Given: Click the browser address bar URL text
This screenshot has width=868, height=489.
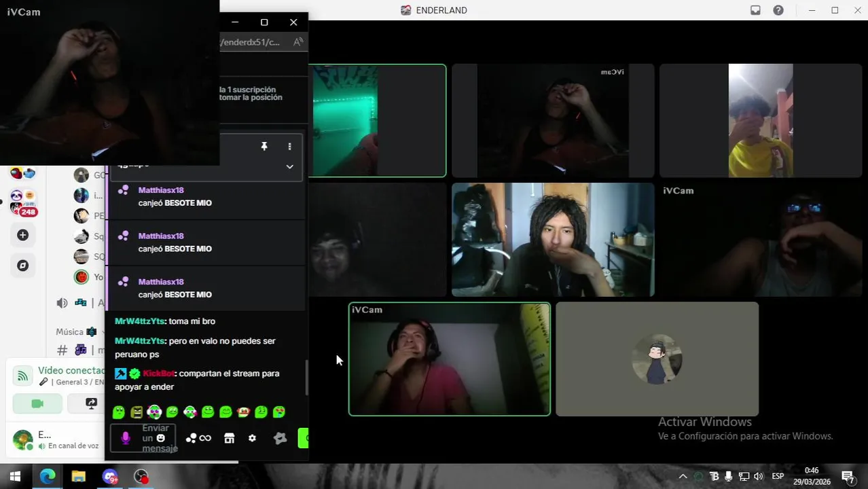Looking at the screenshot, I should 250,42.
